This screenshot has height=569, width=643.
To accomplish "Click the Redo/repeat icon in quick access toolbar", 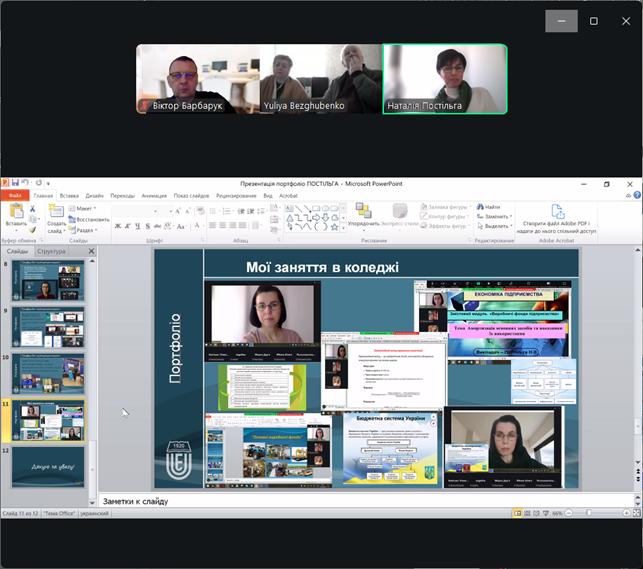I will 39,182.
